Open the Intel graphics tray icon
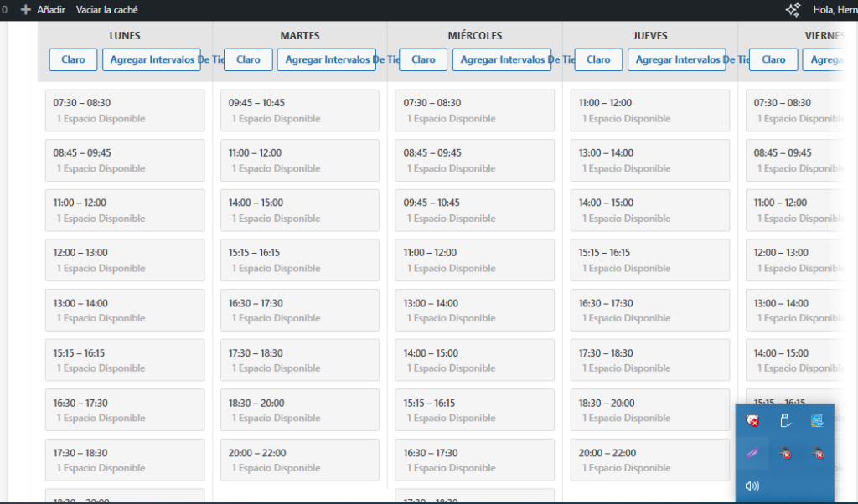Screen dimensions: 858x504 click(817, 421)
